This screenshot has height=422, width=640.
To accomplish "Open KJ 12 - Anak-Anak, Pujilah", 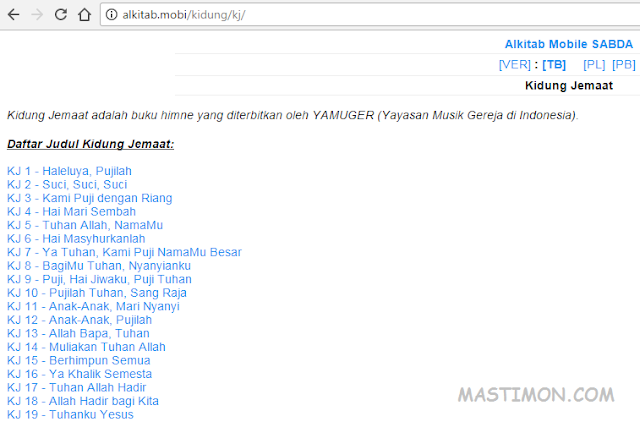I will click(79, 320).
